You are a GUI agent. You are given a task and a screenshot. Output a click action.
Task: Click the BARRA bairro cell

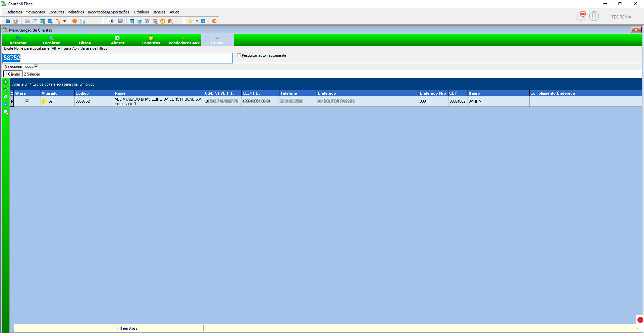pyautogui.click(x=498, y=101)
